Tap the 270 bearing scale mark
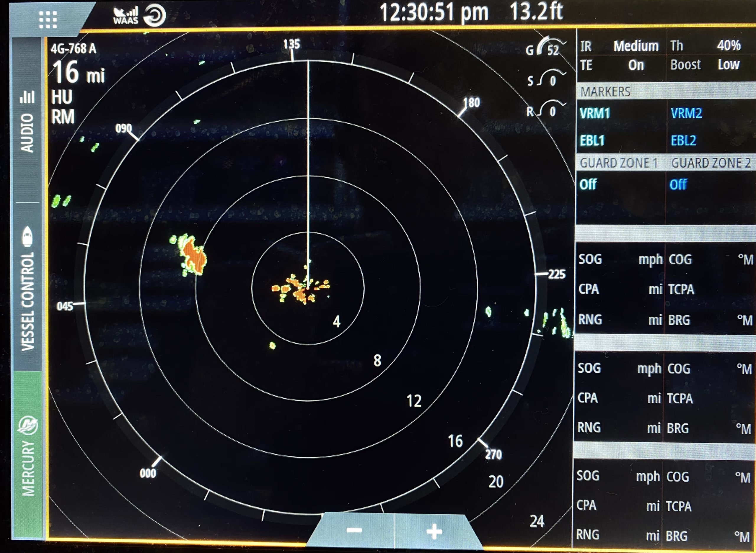Image resolution: width=756 pixels, height=553 pixels. click(493, 454)
